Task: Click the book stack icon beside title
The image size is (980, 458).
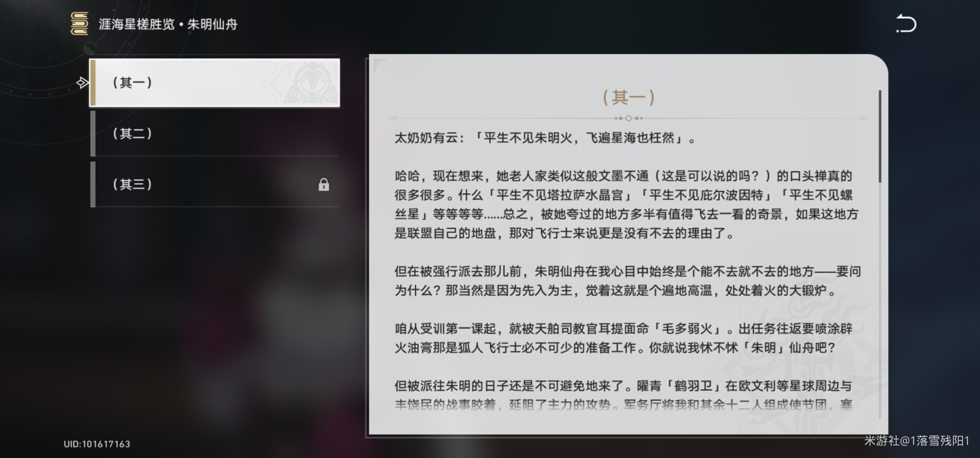Action: pyautogui.click(x=79, y=23)
